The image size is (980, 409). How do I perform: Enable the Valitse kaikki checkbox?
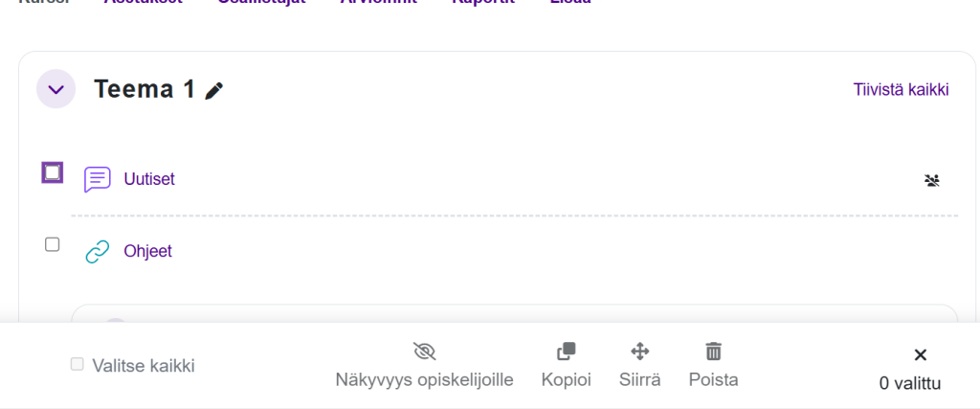pos(78,364)
